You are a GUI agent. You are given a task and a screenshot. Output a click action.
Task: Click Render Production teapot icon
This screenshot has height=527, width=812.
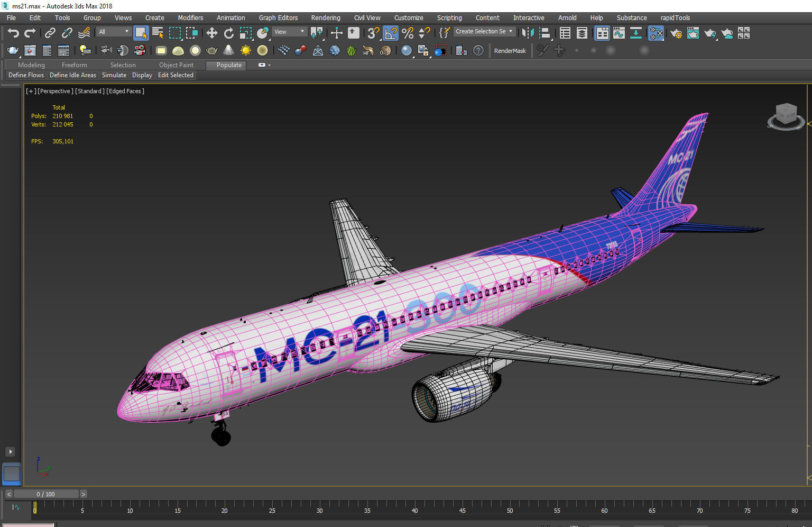pyautogui.click(x=710, y=33)
